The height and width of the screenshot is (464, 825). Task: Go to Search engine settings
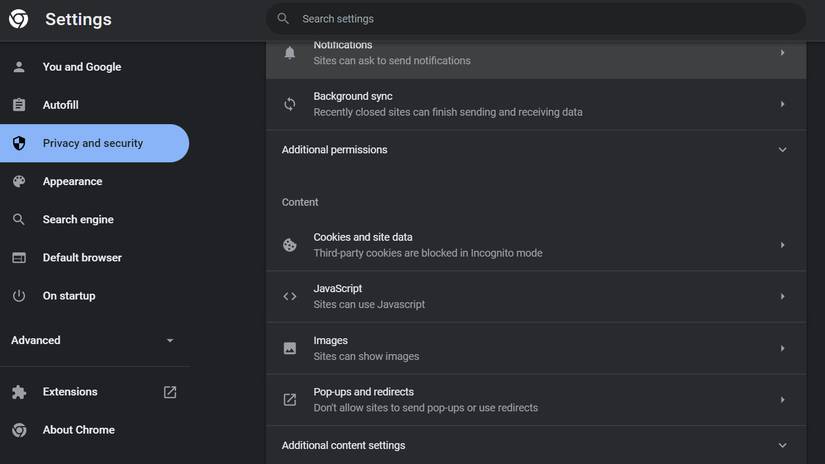(78, 220)
